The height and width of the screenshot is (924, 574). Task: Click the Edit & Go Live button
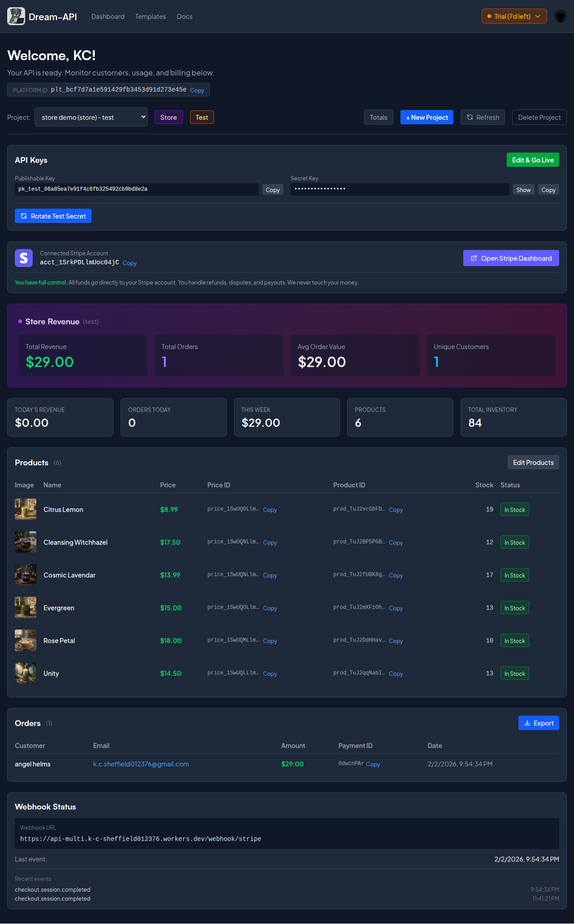(x=533, y=160)
